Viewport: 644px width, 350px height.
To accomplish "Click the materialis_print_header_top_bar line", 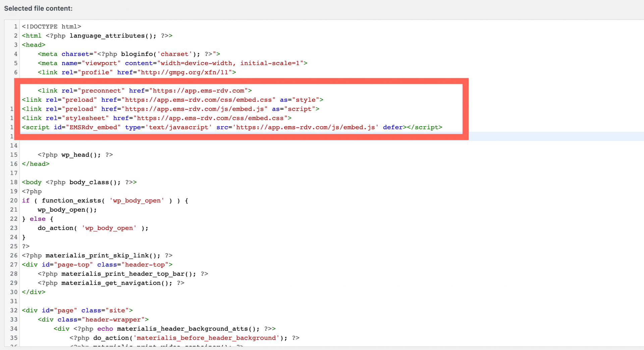I will [123, 274].
